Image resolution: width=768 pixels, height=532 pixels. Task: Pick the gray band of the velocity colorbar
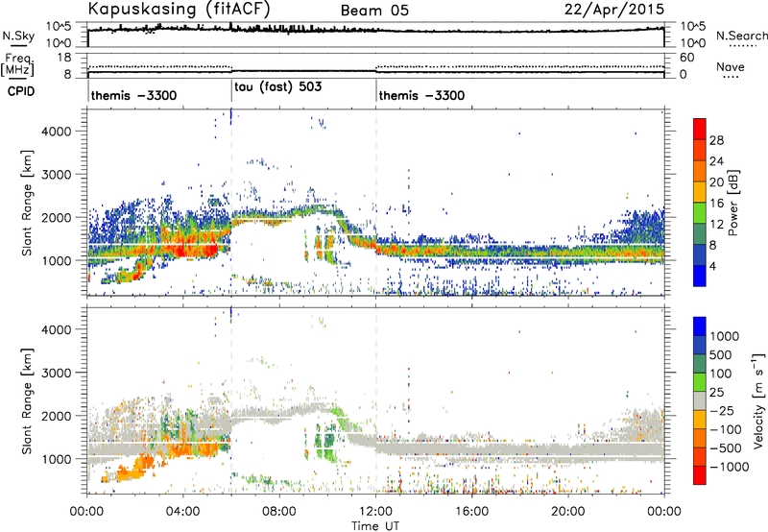click(700, 400)
